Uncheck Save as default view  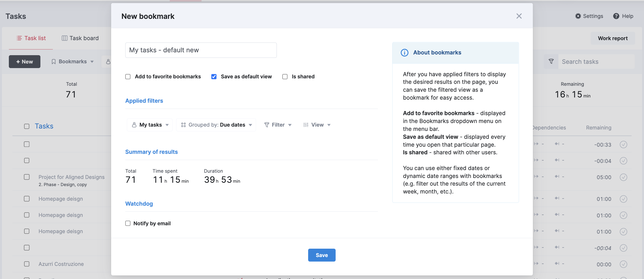click(214, 76)
